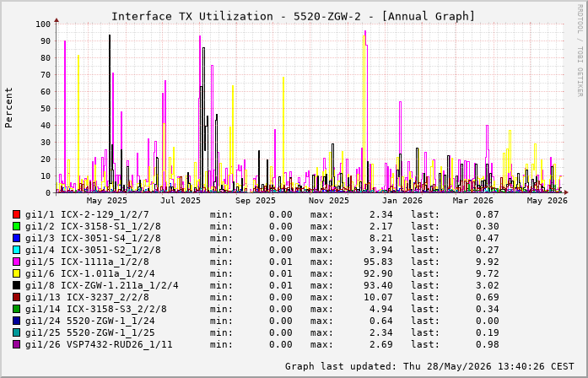Click the May 2025 x-axis label
This screenshot has height=378, width=588.
(107, 201)
